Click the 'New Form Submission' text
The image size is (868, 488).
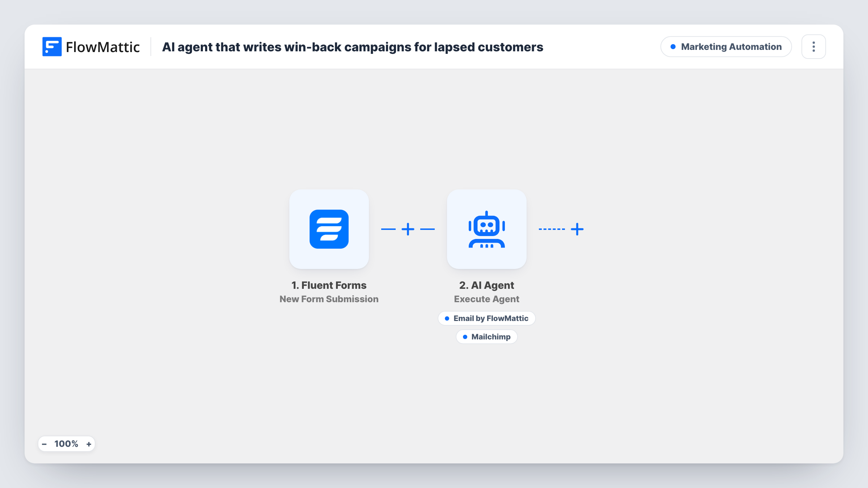tap(329, 299)
